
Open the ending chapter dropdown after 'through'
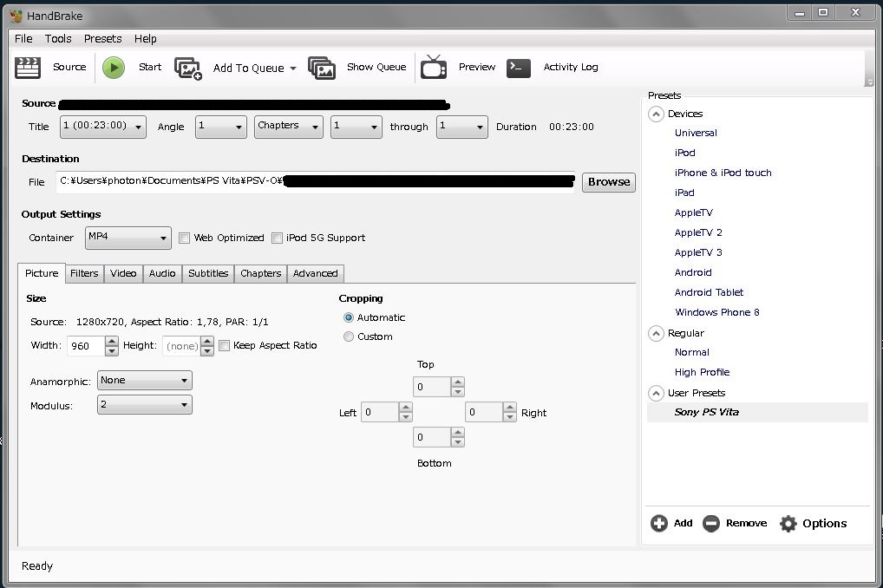[x=461, y=126]
